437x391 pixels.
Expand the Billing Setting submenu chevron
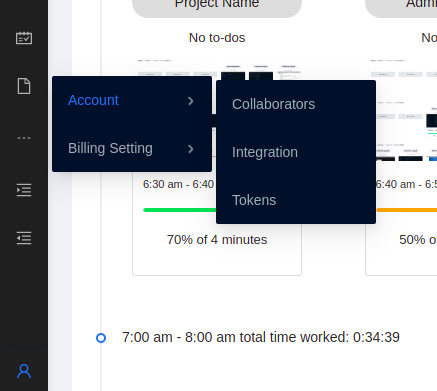coord(191,149)
